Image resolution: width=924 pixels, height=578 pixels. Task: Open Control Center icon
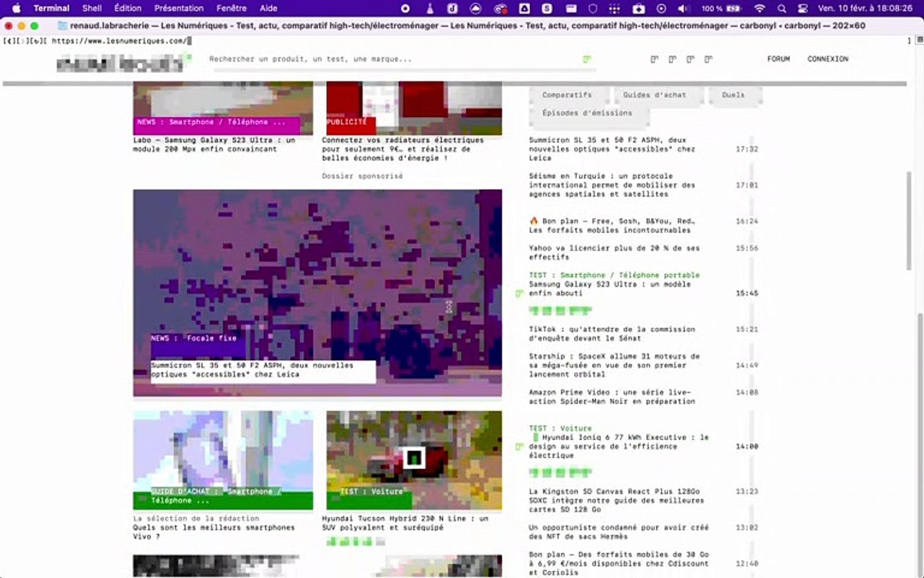tap(803, 8)
